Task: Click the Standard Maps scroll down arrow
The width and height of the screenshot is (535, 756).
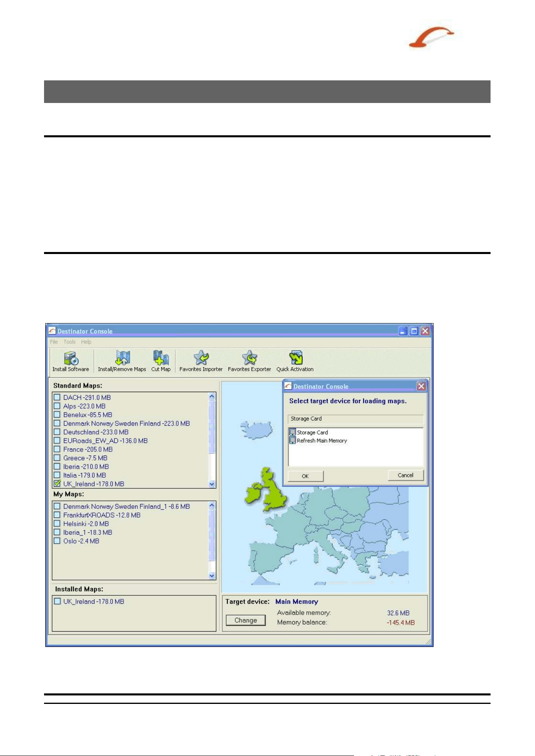Action: click(x=212, y=484)
